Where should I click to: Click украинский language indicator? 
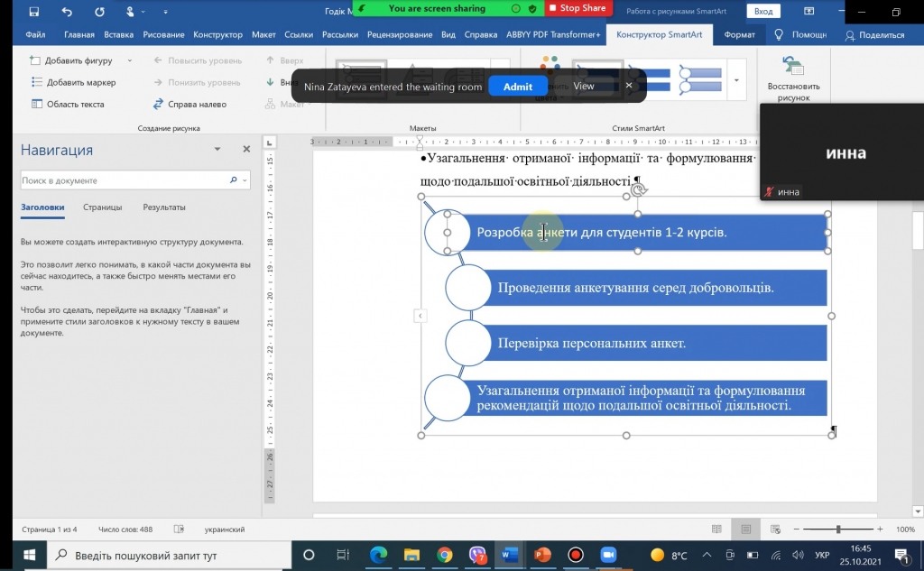point(224,530)
